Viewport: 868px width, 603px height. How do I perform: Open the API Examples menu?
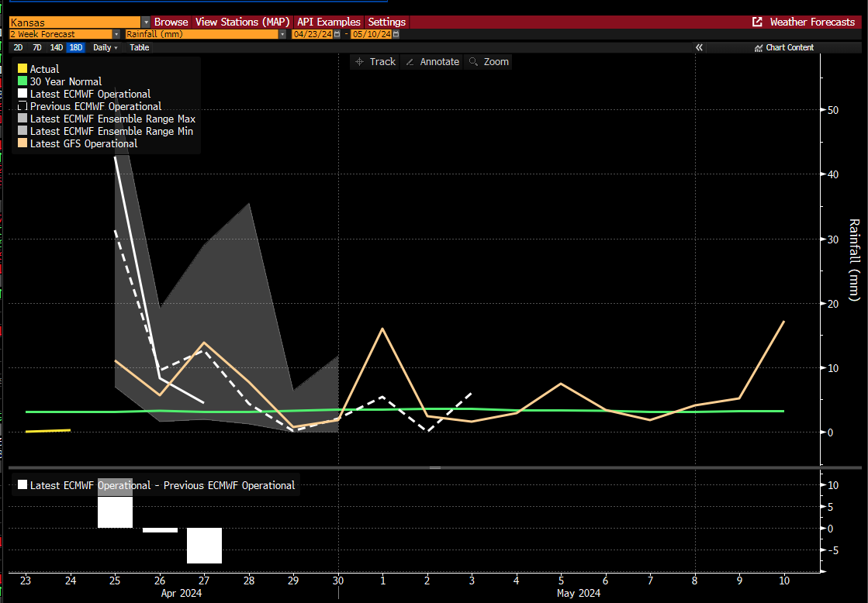[329, 22]
